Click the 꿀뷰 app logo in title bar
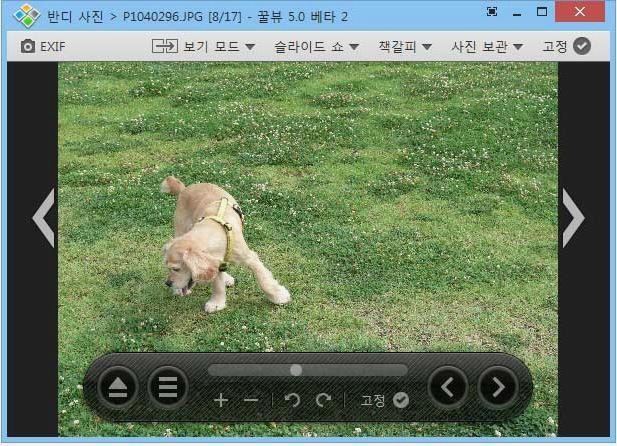This screenshot has width=617, height=446. (26, 16)
